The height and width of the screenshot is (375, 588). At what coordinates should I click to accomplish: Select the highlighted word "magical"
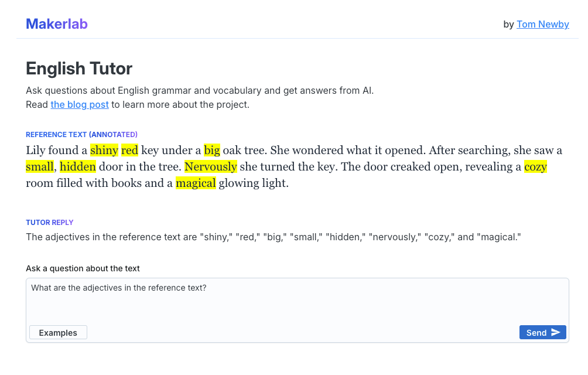[x=196, y=183]
